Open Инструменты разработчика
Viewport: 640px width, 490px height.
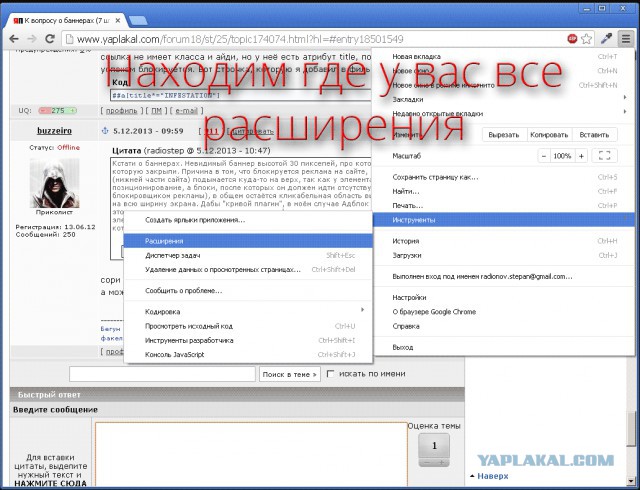click(x=248, y=340)
